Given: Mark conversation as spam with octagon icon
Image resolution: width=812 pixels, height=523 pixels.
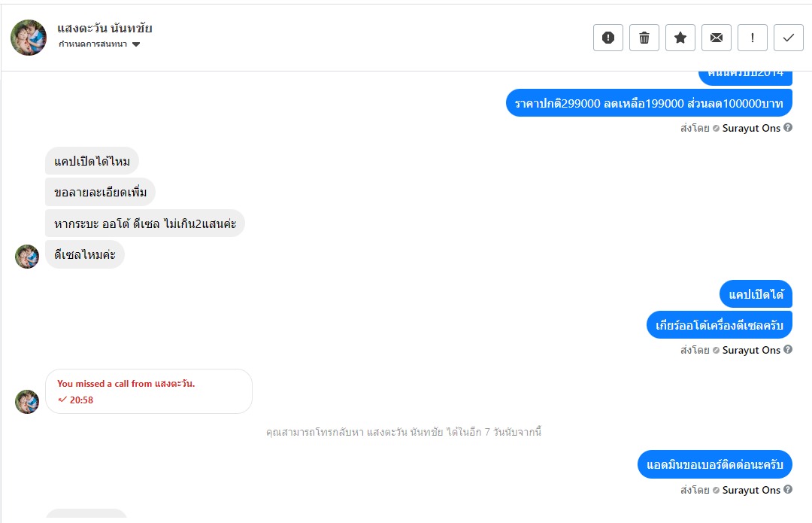Looking at the screenshot, I should 608,38.
